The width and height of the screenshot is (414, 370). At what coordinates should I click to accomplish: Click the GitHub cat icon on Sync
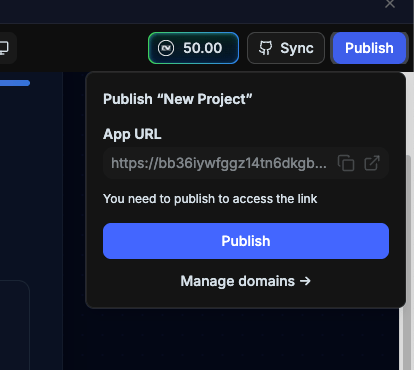(x=266, y=48)
